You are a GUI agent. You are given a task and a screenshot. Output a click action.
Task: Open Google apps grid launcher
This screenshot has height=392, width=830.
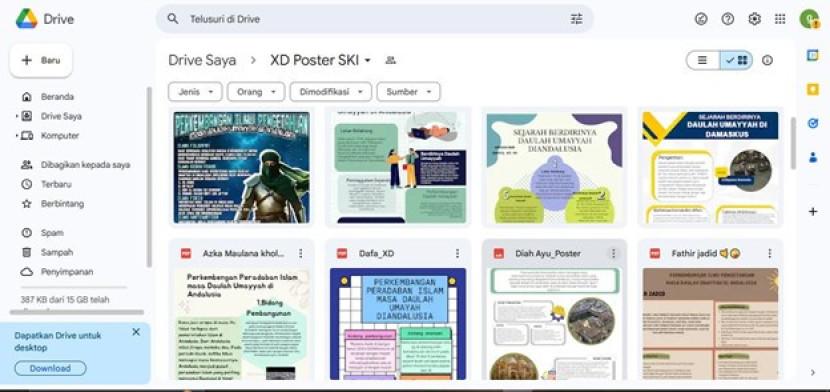point(780,19)
